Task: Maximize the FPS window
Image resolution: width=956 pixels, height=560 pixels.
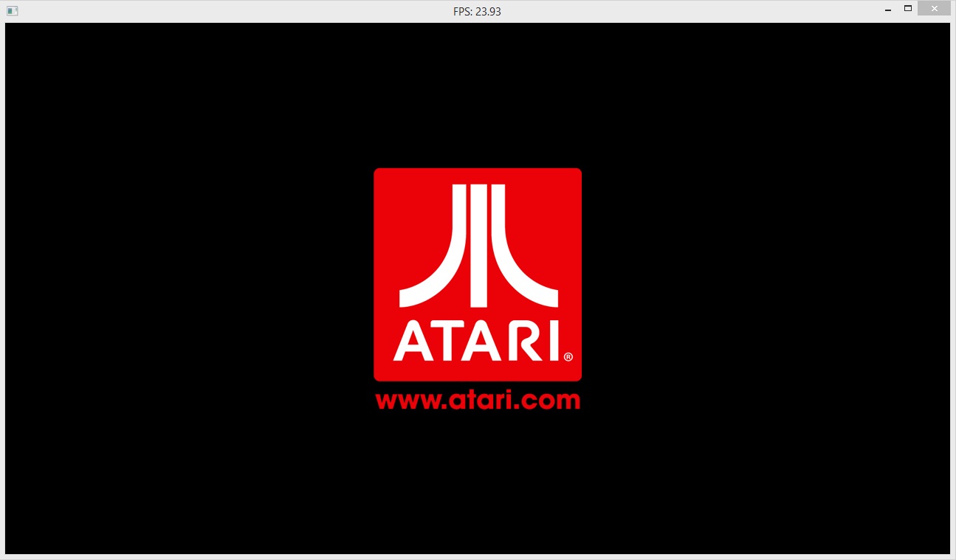Action: pos(908,10)
